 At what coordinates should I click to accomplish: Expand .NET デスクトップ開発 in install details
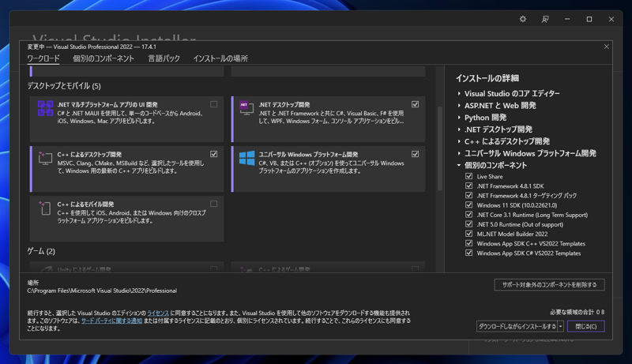point(459,129)
